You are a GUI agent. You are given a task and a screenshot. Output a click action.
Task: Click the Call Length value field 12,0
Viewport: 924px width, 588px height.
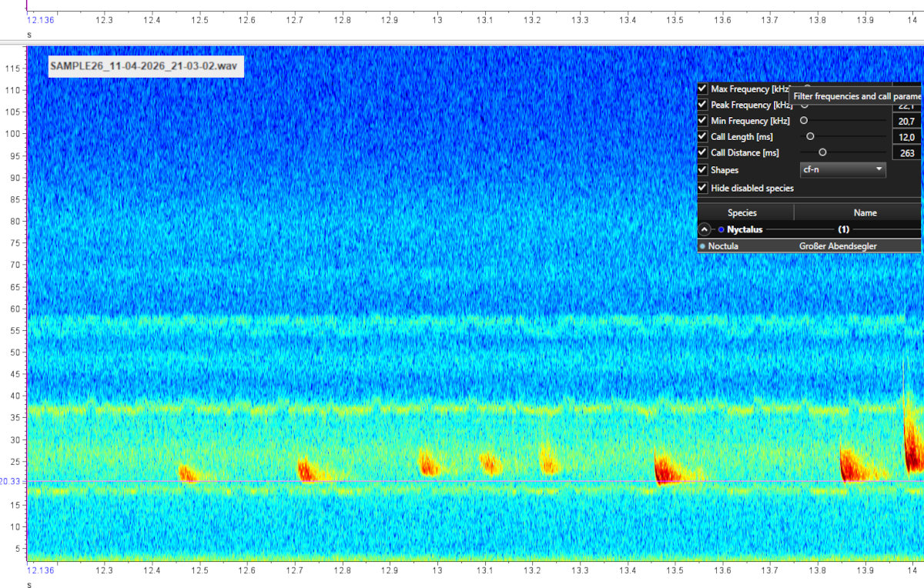pyautogui.click(x=906, y=137)
